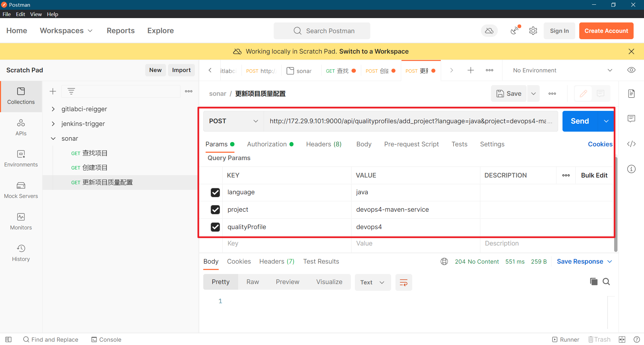644x345 pixels.
Task: Open the code snippet icon
Action: tap(631, 144)
